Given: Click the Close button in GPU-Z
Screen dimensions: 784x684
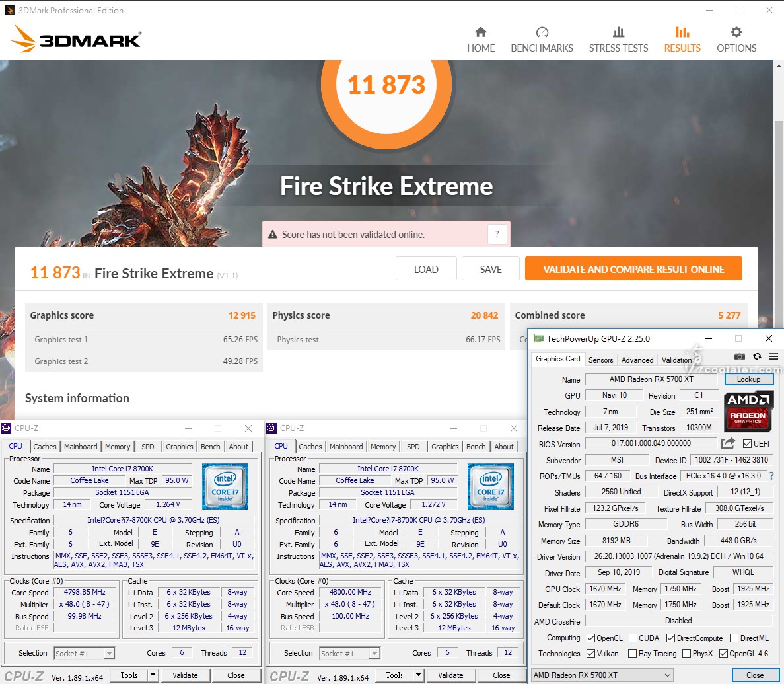Looking at the screenshot, I should pos(755,675).
